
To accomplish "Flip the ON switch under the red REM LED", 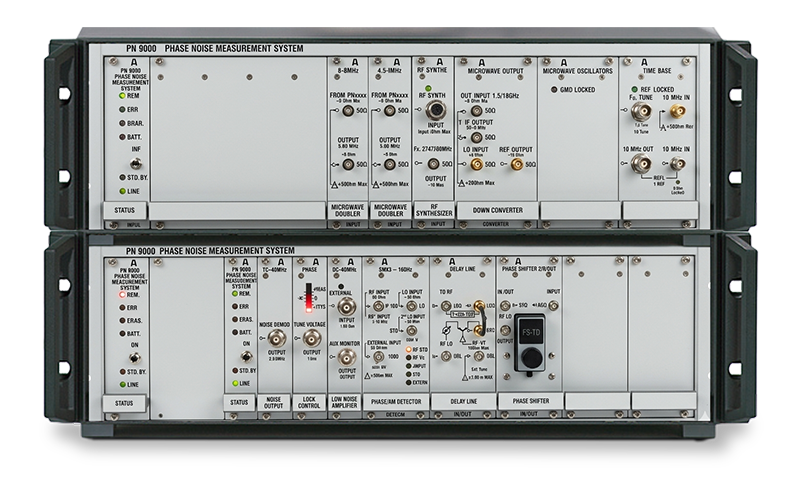I will tap(135, 357).
